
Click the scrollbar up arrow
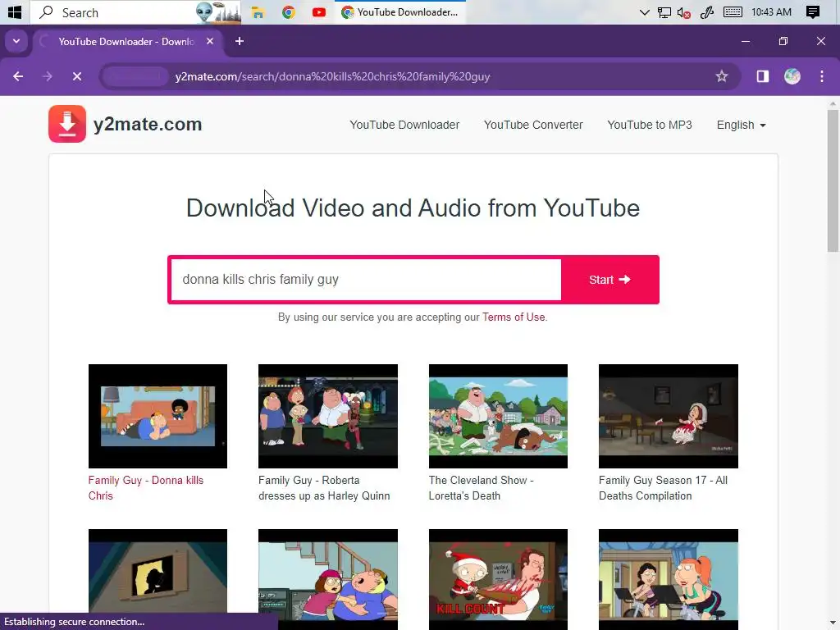pyautogui.click(x=833, y=103)
